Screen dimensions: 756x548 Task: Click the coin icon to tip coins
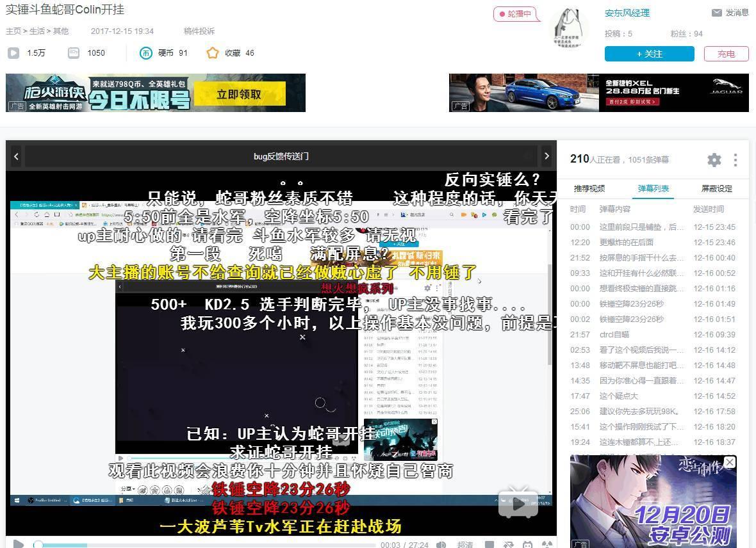pyautogui.click(x=145, y=53)
